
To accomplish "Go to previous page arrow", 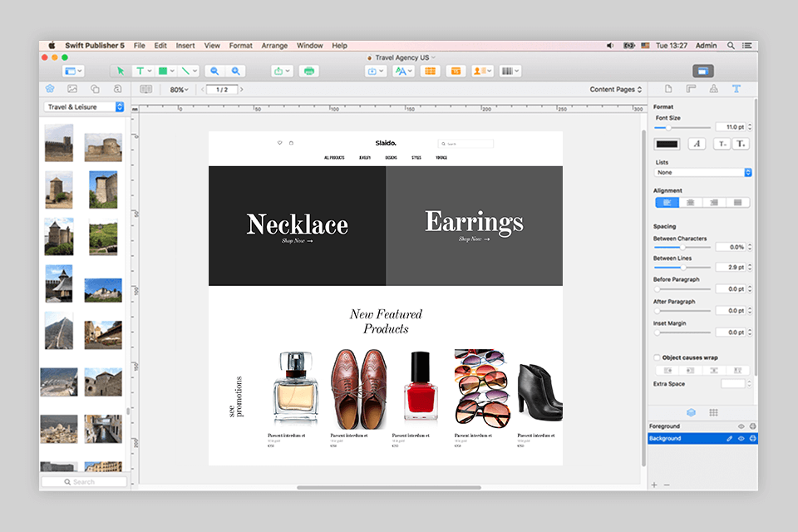I will point(203,90).
